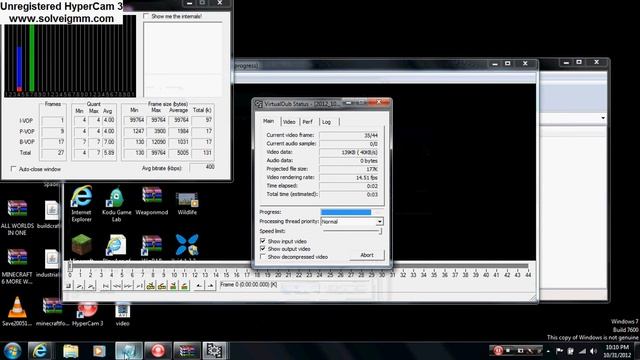Enable the Auto-close window checkbox
640x360 pixels.
[13, 169]
